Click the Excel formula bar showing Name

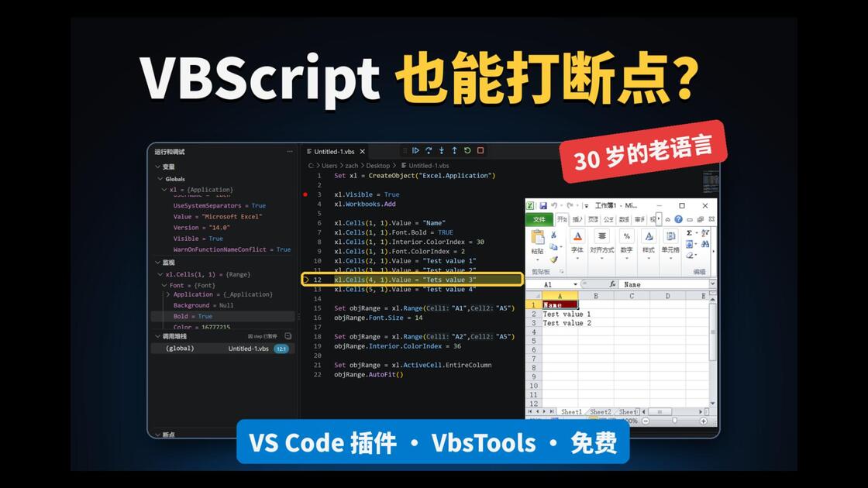click(663, 284)
